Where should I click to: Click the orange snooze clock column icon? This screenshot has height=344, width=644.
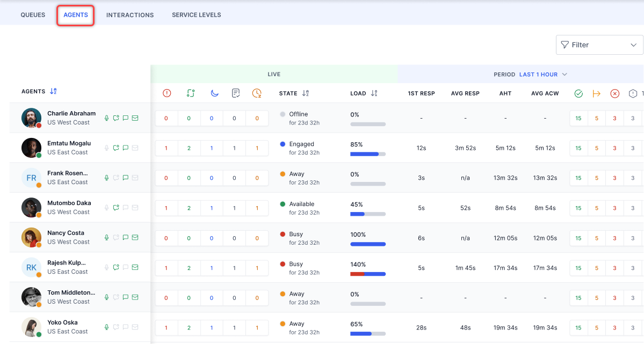tap(257, 93)
